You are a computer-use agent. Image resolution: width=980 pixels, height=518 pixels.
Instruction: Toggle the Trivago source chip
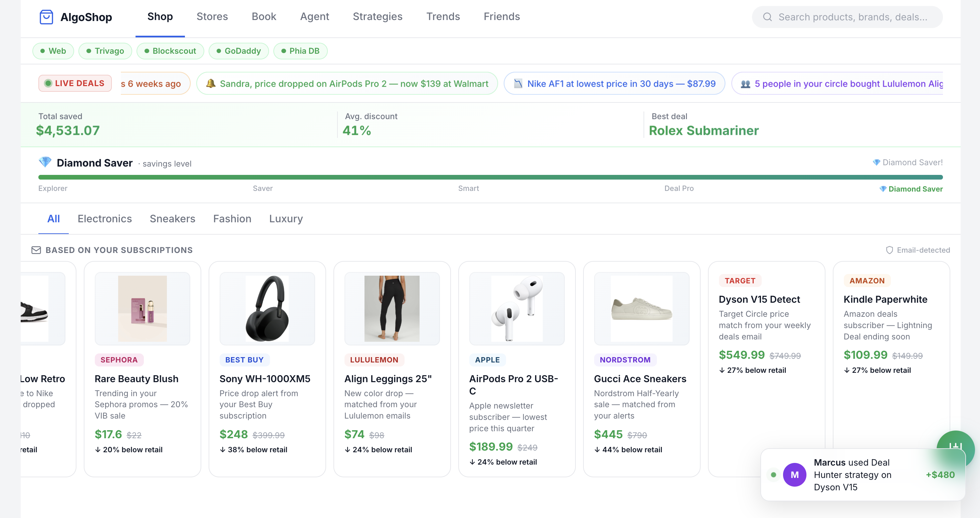coord(105,51)
